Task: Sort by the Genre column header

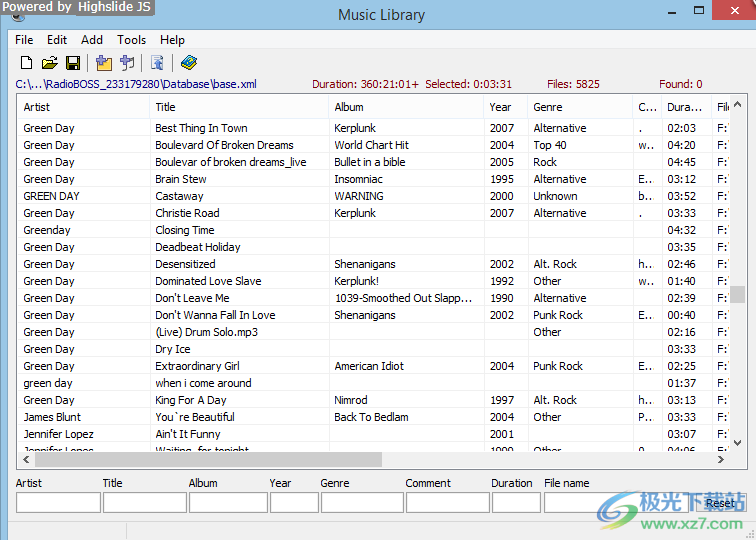Action: pos(580,107)
